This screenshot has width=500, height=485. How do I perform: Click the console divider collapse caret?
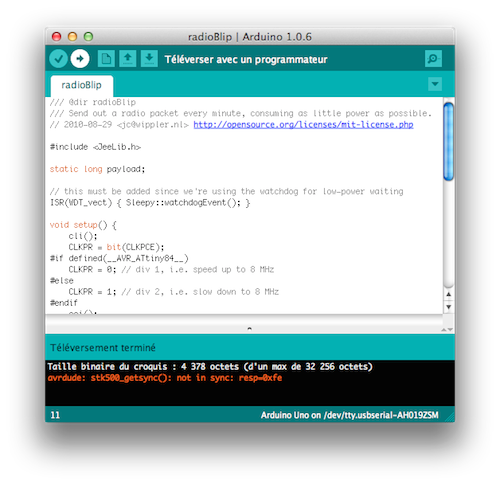pyautogui.click(x=249, y=329)
